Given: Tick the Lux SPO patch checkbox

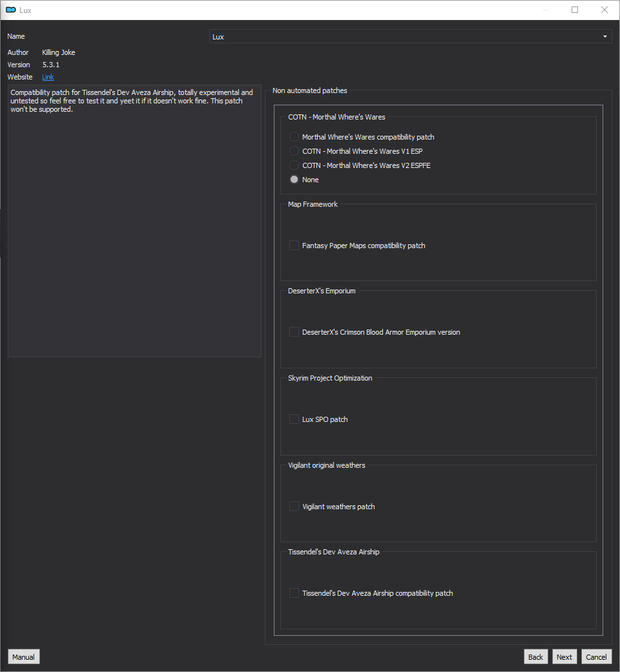Looking at the screenshot, I should 294,419.
